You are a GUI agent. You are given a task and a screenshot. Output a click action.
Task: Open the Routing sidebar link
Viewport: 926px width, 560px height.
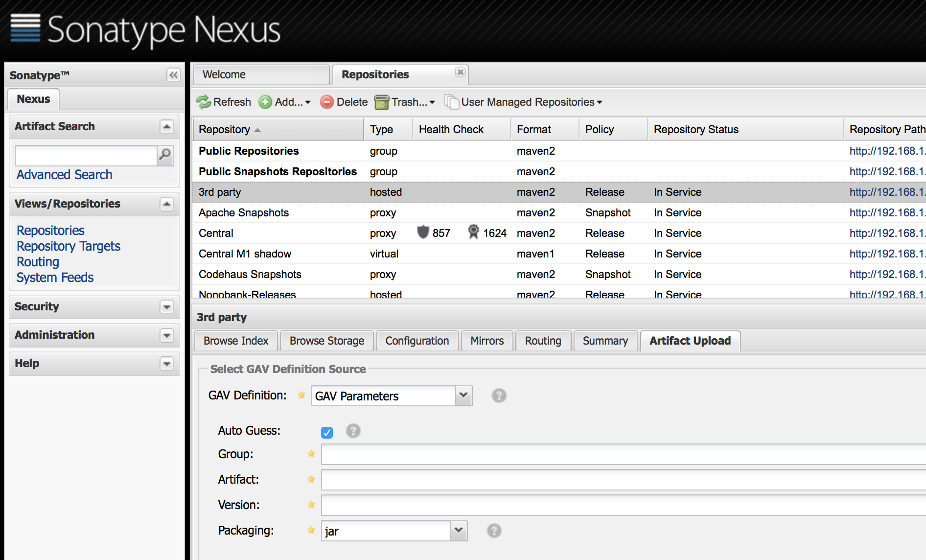[38, 262]
